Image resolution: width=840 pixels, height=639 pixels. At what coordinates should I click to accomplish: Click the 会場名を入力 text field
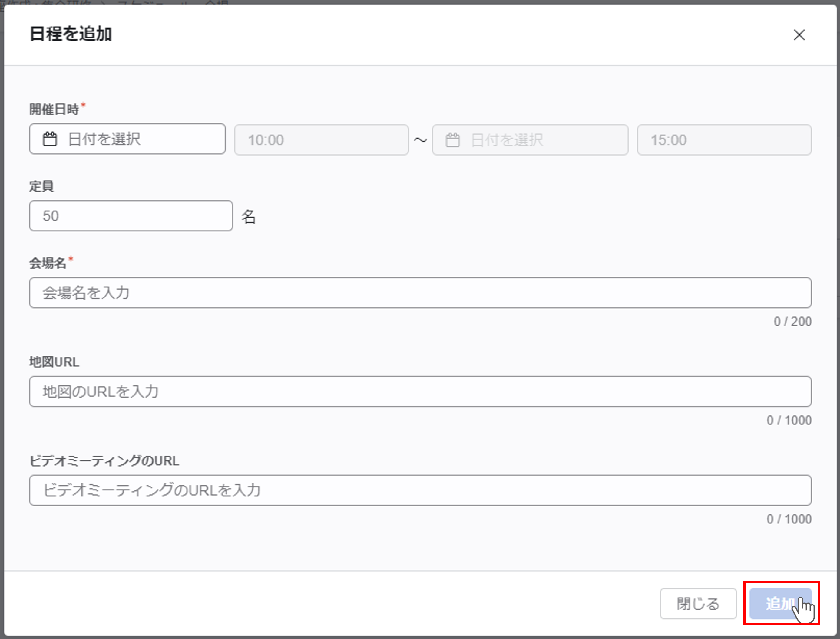420,293
